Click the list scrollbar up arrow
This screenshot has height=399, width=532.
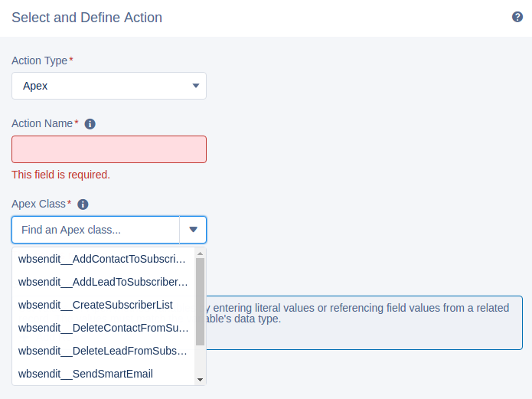click(x=201, y=253)
